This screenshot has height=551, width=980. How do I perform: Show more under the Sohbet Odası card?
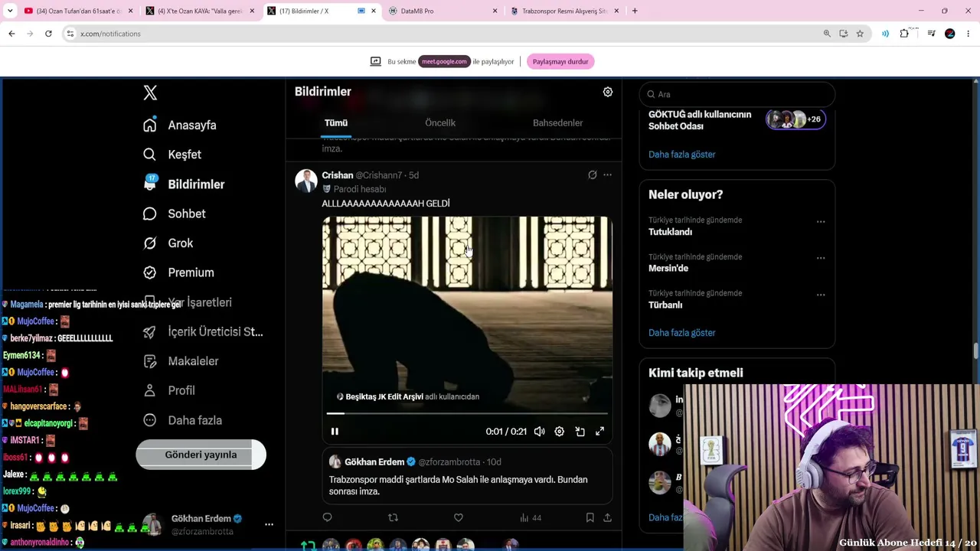pos(682,155)
